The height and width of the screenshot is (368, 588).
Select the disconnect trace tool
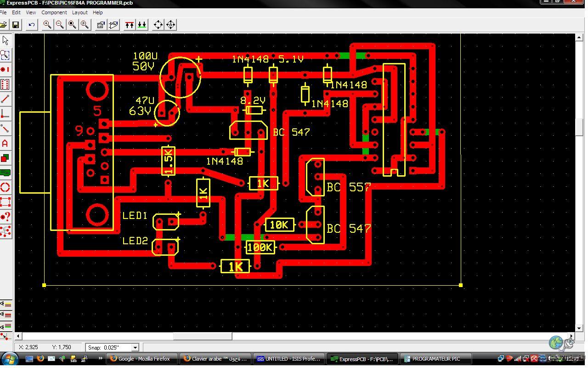click(5, 129)
